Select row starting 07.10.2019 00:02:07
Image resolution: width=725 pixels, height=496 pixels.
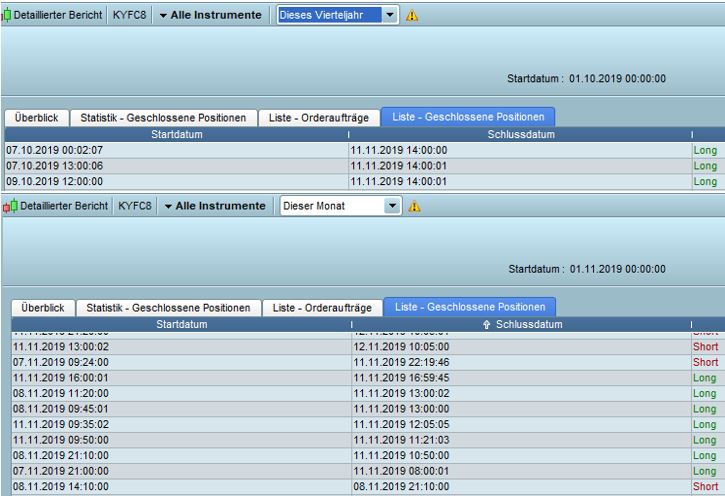364,150
